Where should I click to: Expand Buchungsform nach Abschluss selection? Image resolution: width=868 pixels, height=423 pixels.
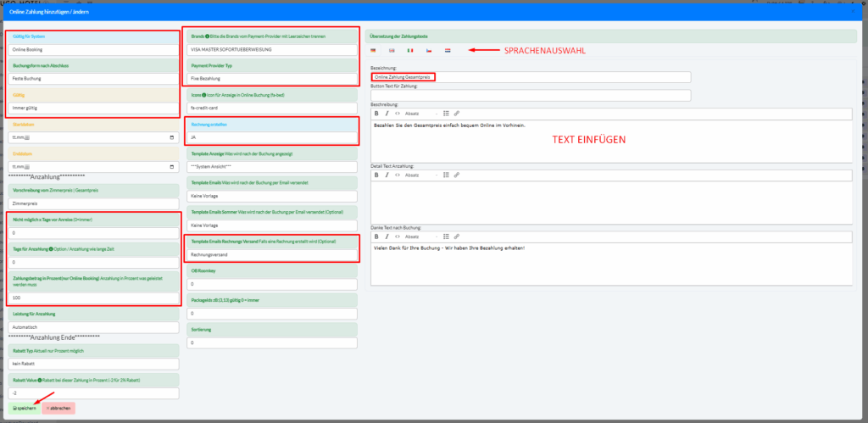click(93, 79)
